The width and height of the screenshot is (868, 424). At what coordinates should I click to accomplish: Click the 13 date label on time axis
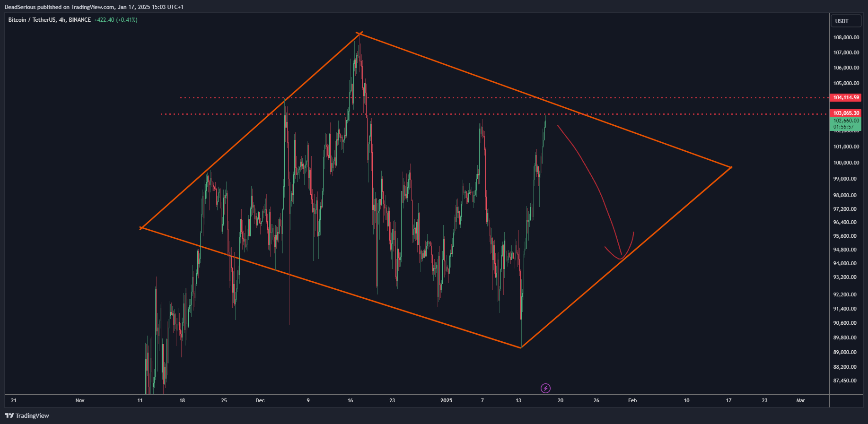pos(518,400)
